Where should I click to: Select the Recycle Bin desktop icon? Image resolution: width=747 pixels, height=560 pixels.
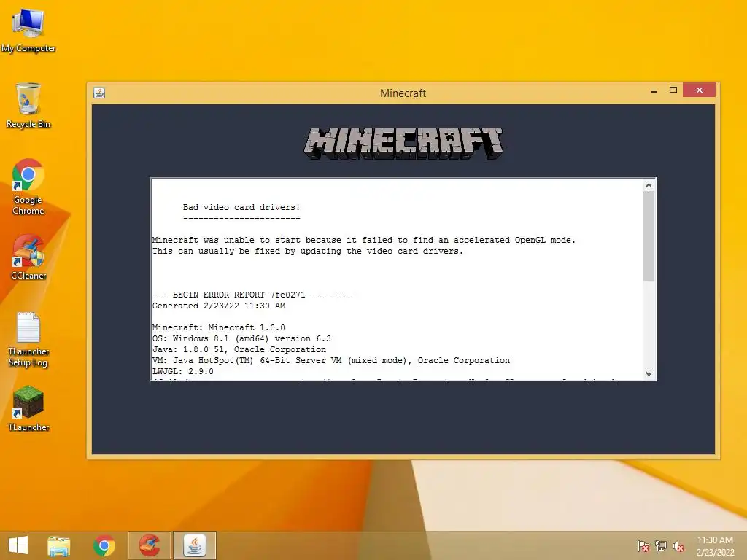28,105
